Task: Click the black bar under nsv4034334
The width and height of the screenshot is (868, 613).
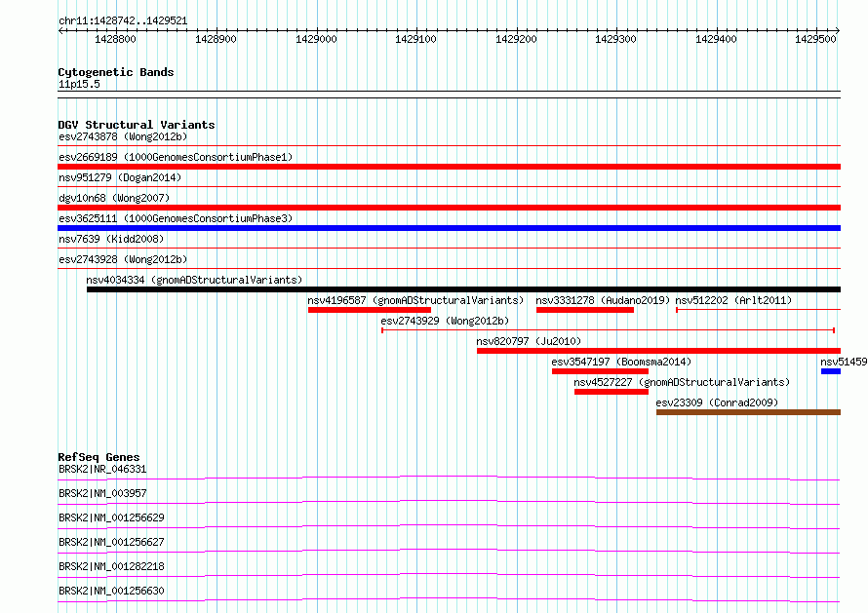Action: click(463, 289)
